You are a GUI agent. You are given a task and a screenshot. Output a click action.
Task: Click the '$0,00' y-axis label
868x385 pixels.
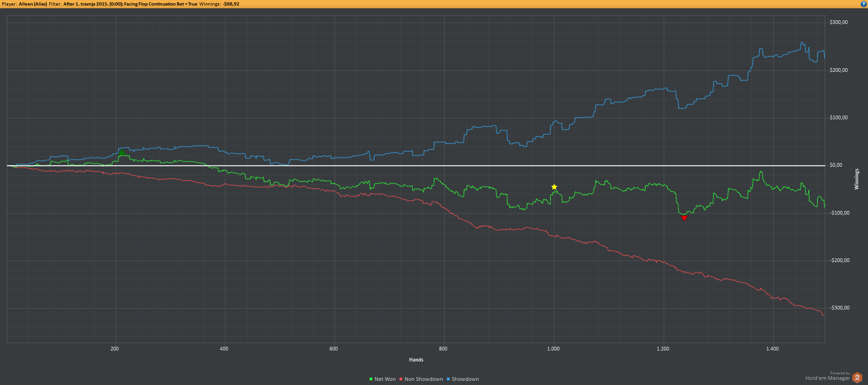[836, 165]
